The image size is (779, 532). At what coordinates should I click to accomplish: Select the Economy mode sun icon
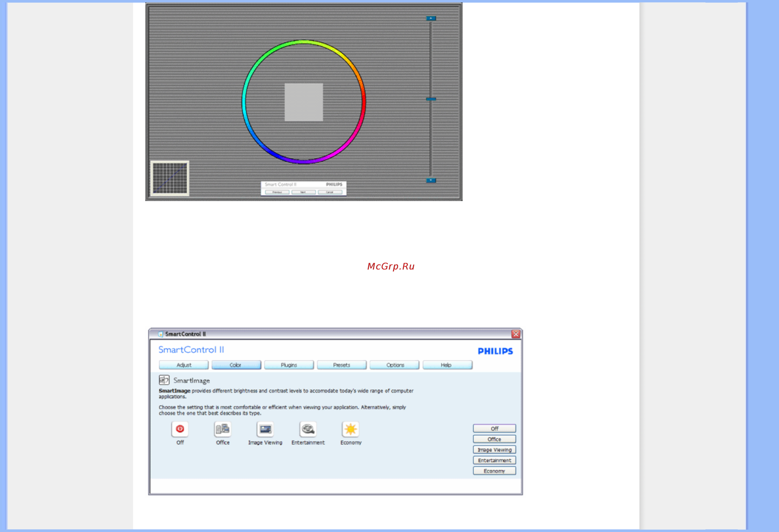click(x=351, y=429)
